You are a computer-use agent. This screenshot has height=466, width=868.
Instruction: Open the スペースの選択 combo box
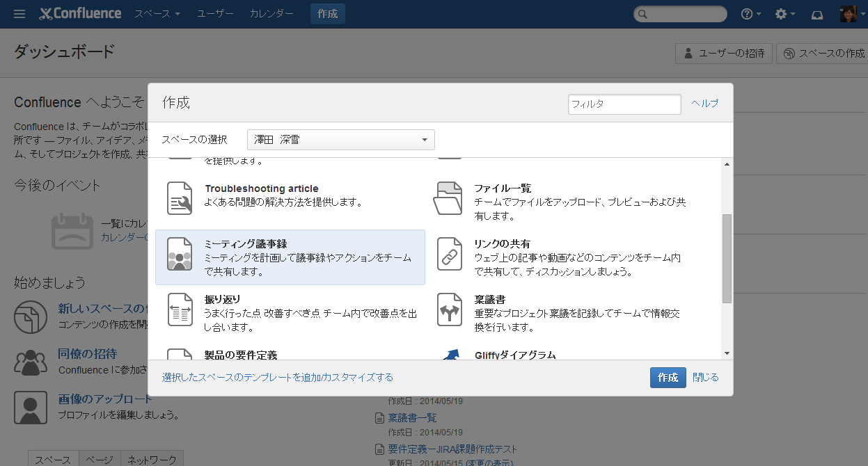(341, 140)
